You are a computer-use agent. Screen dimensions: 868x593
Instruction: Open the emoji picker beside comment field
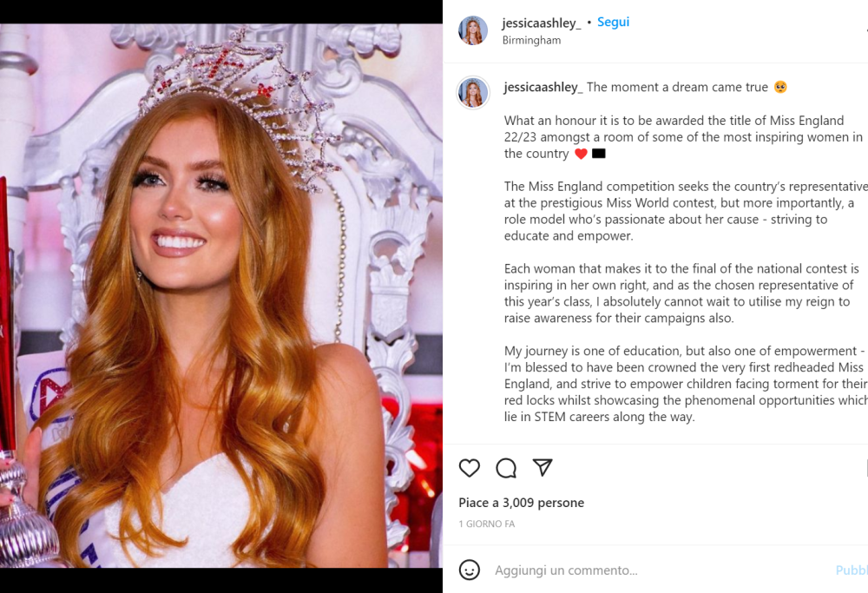pyautogui.click(x=470, y=570)
